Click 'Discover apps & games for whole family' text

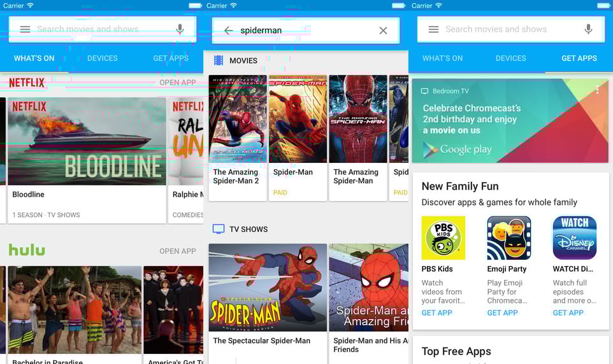[x=499, y=202]
